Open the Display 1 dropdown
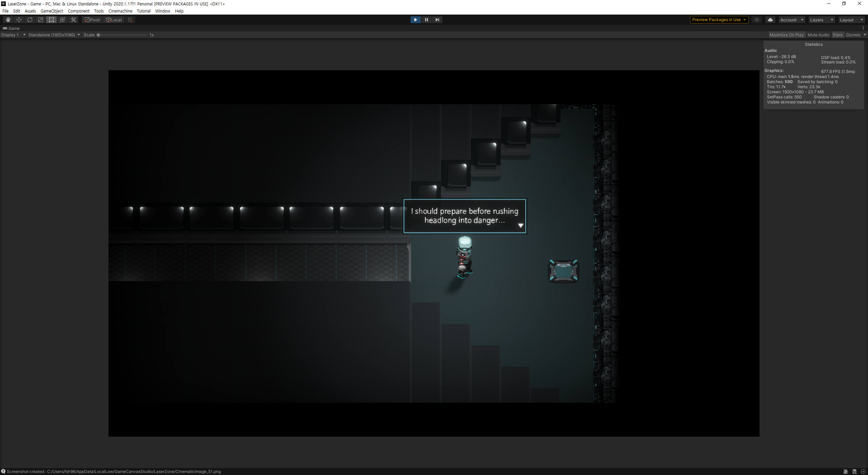This screenshot has width=868, height=475. [14, 35]
